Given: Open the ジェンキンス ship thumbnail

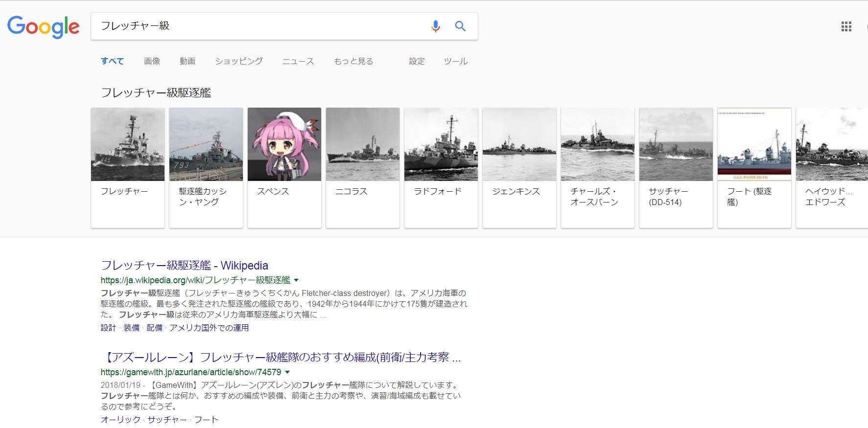Looking at the screenshot, I should pyautogui.click(x=519, y=144).
